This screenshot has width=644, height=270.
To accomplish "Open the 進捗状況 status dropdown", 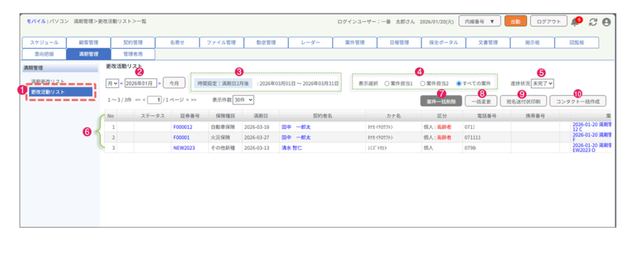I will point(542,83).
